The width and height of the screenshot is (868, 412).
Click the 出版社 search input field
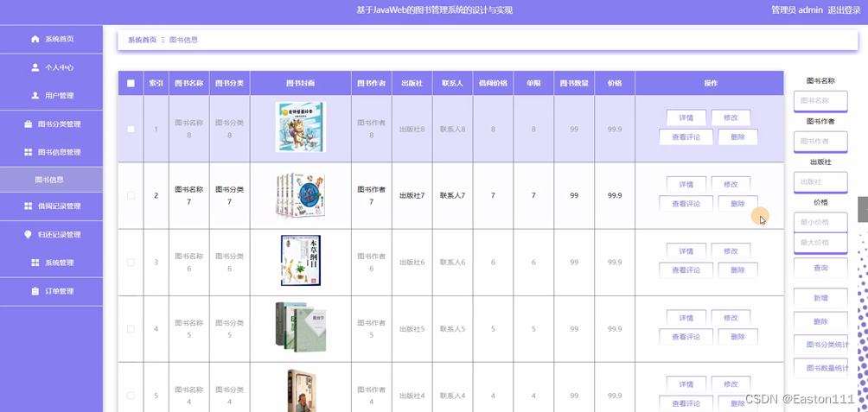tap(820, 182)
